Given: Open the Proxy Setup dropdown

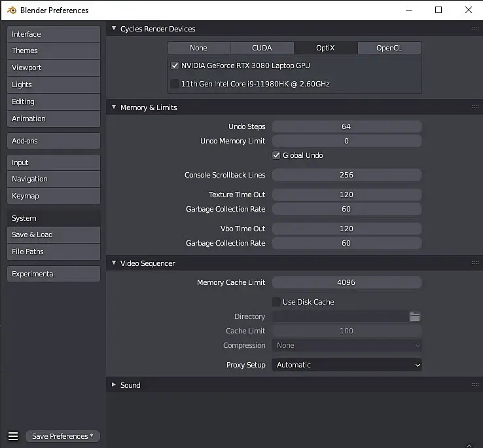Looking at the screenshot, I should pyautogui.click(x=346, y=365).
